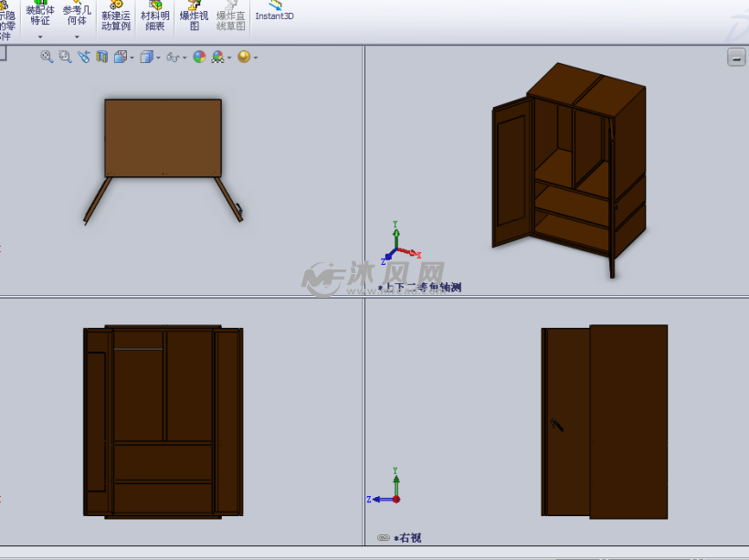This screenshot has height=560, width=749.
Task: Open the 爆炸视图 exploded view tool
Action: [195, 18]
